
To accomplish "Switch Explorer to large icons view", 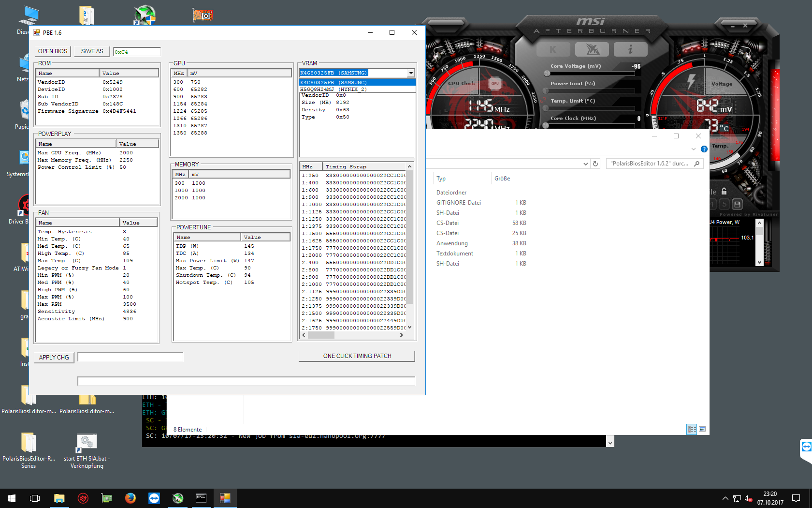I will click(x=702, y=429).
